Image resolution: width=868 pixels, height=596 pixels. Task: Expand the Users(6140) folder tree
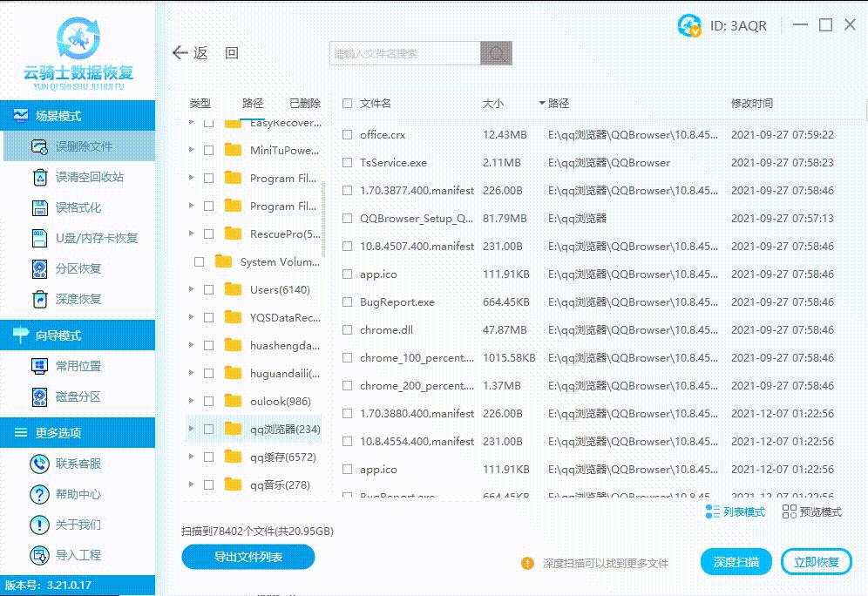click(191, 289)
